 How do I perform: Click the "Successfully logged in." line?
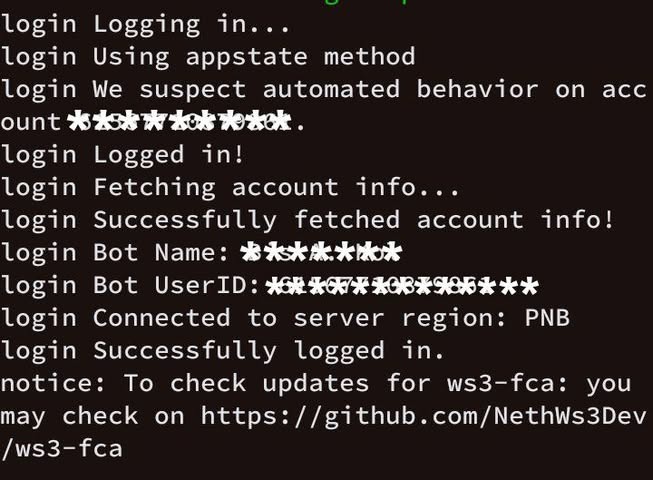[222, 351]
